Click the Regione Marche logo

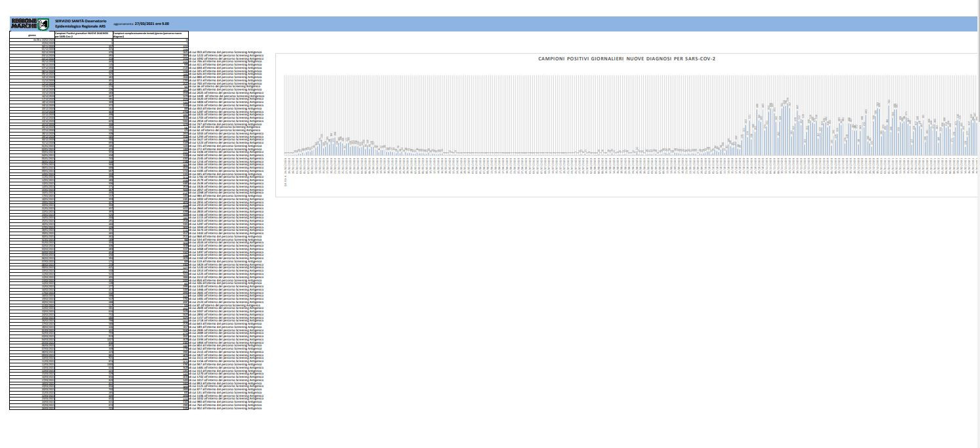pyautogui.click(x=30, y=25)
